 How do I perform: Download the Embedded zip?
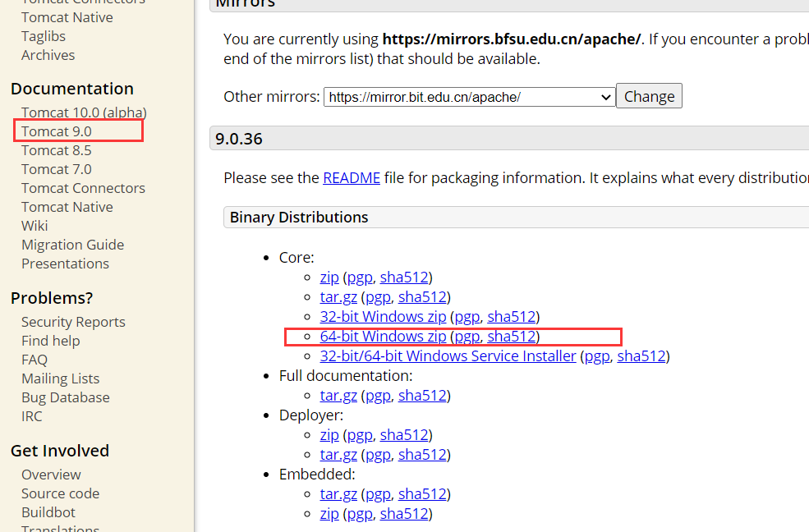click(329, 514)
